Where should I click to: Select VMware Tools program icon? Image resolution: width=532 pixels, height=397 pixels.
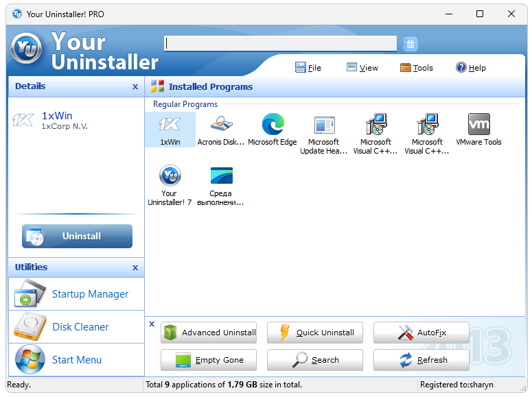[478, 130]
